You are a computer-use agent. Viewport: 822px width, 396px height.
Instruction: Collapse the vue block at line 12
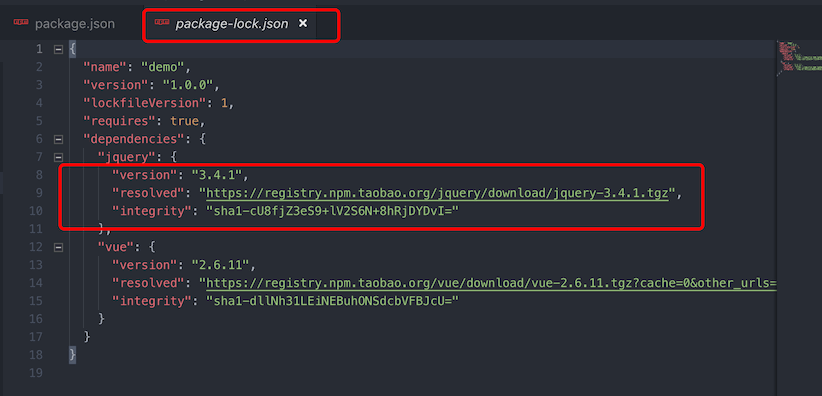click(x=58, y=247)
